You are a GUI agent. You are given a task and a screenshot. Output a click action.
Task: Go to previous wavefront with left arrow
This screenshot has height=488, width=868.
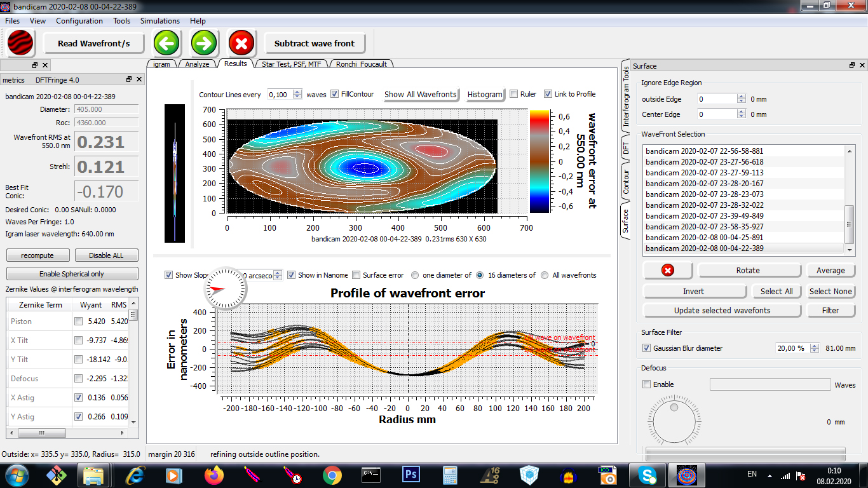click(x=166, y=43)
